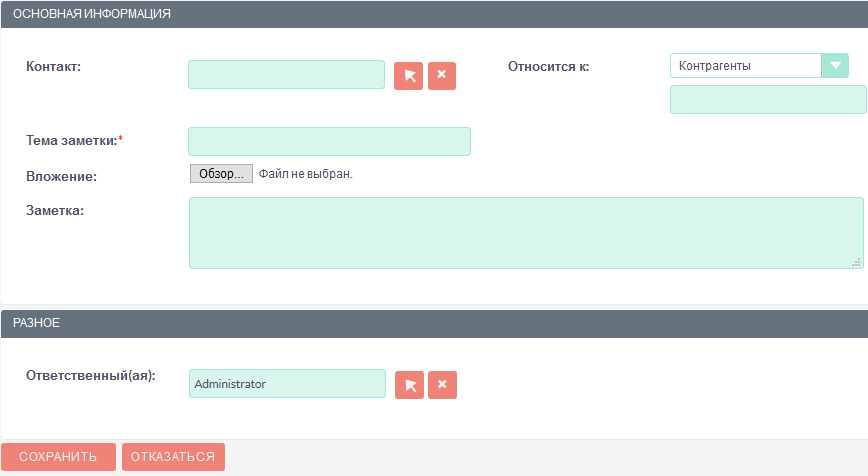
Task: Collapse the Разное panel header
Action: pos(434,323)
